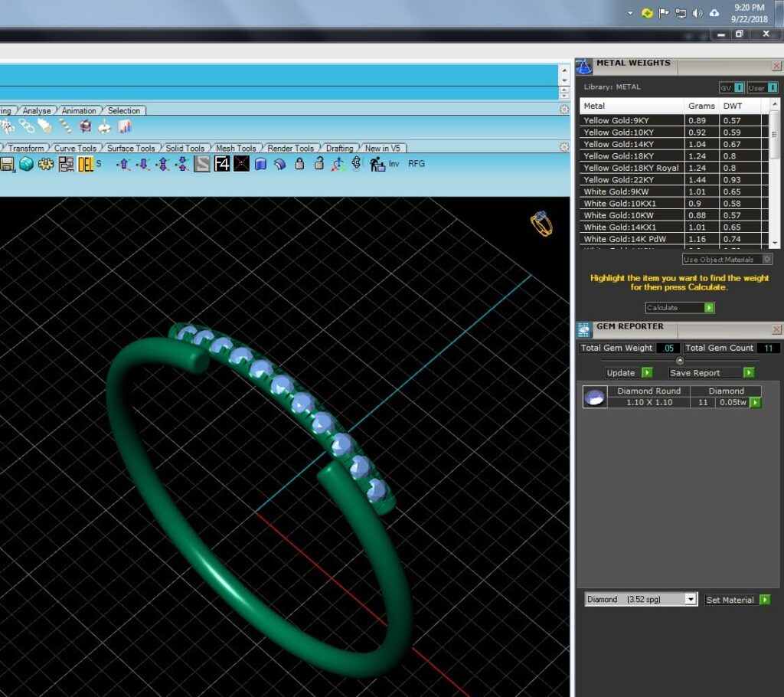Click the black square red-cross icon
784x697 pixels.
[241, 164]
